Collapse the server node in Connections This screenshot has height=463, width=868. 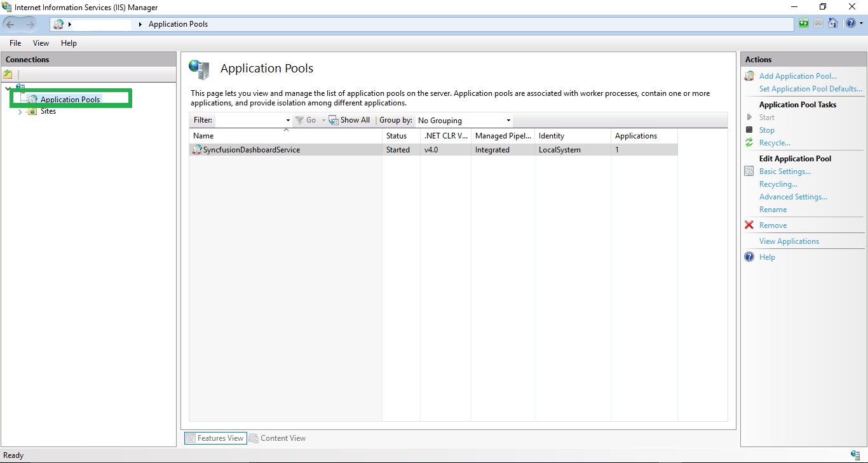point(8,88)
